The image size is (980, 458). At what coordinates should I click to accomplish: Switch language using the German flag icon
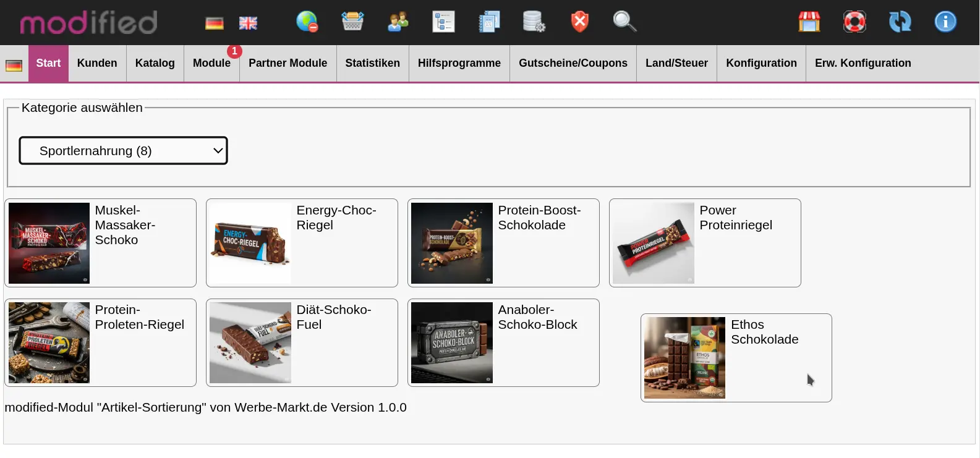[214, 23]
